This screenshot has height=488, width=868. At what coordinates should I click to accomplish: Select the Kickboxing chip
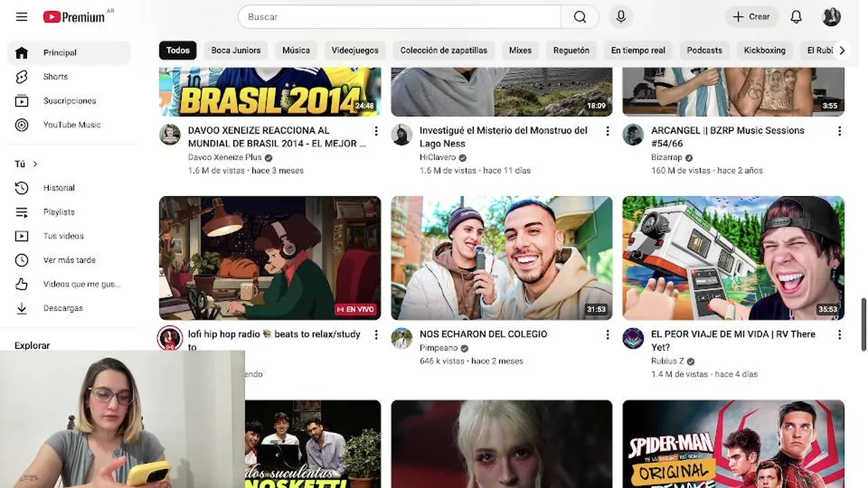click(764, 50)
